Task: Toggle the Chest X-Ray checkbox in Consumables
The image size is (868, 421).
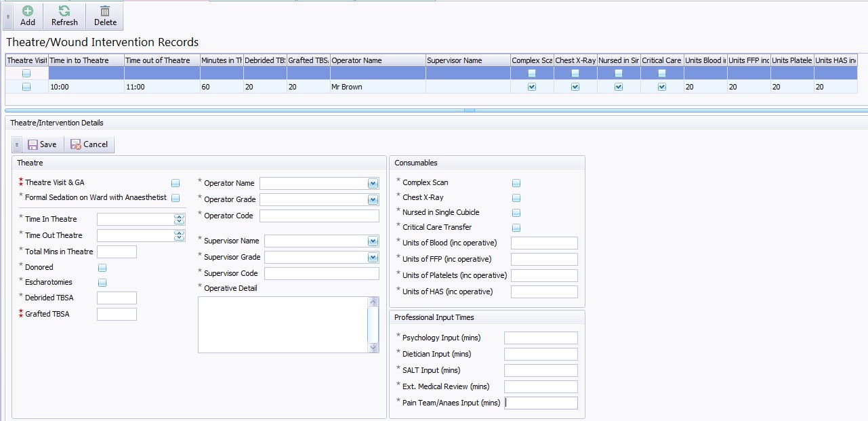Action: coord(516,198)
